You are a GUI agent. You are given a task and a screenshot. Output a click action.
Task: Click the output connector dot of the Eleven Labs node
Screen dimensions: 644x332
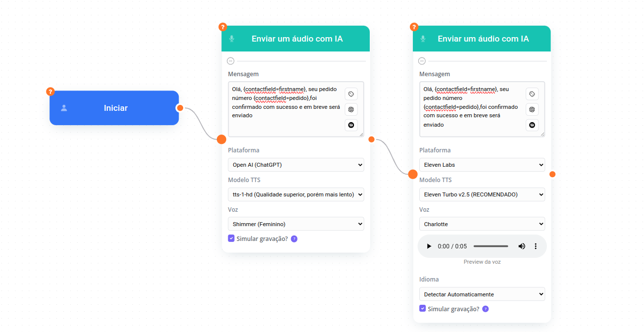coord(552,174)
